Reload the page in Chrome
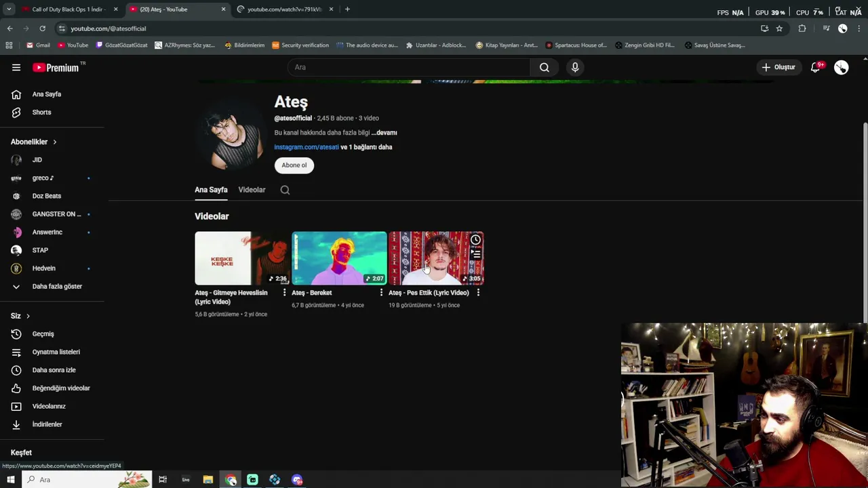The width and height of the screenshot is (868, 488). [x=42, y=28]
